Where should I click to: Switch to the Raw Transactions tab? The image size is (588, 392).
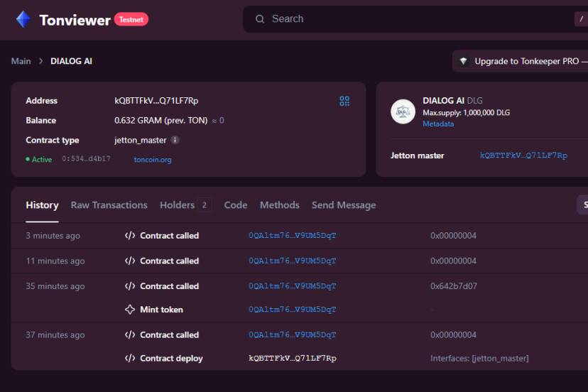[109, 205]
